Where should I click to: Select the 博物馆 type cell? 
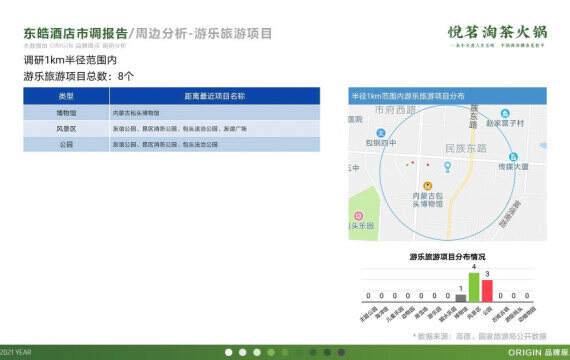point(66,113)
